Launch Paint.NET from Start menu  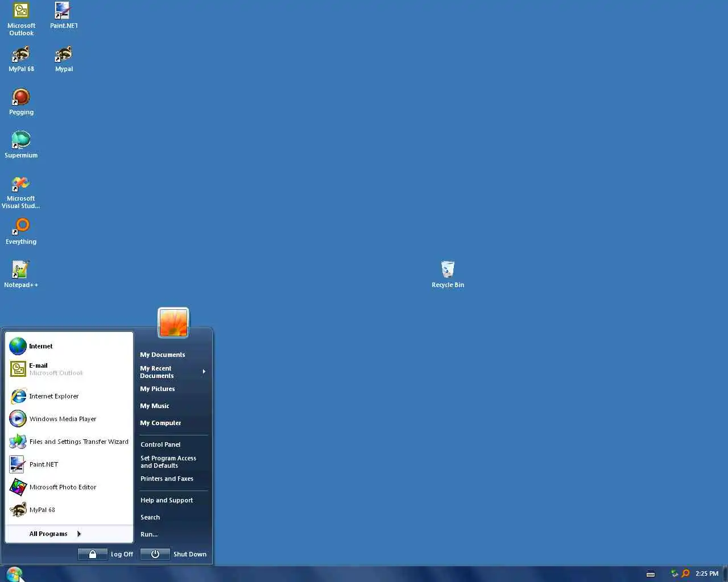click(x=69, y=464)
